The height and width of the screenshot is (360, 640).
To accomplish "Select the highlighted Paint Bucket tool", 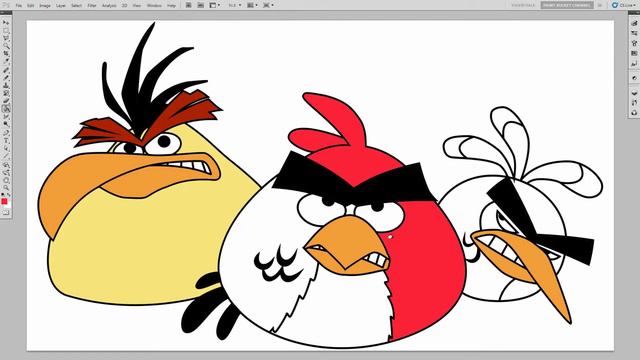I will pos(6,109).
